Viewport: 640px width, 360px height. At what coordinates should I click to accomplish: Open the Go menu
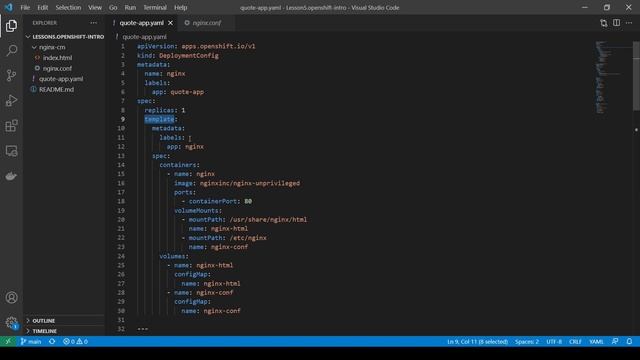[113, 7]
